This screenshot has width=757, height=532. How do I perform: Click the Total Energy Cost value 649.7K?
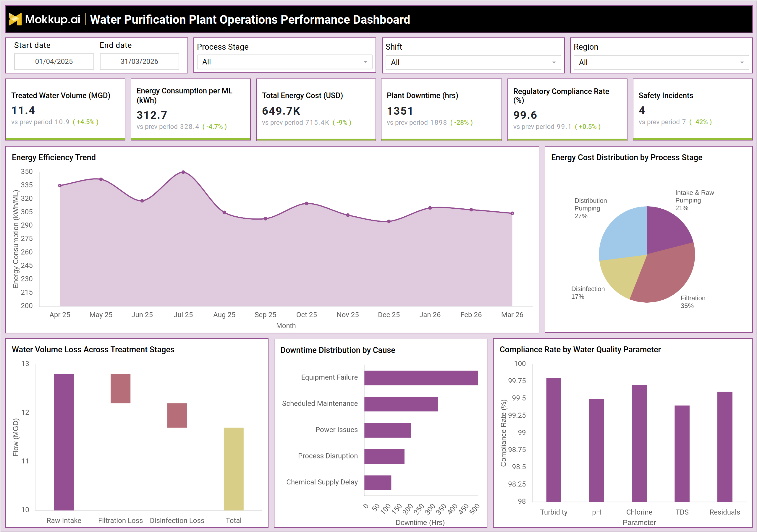(x=281, y=111)
